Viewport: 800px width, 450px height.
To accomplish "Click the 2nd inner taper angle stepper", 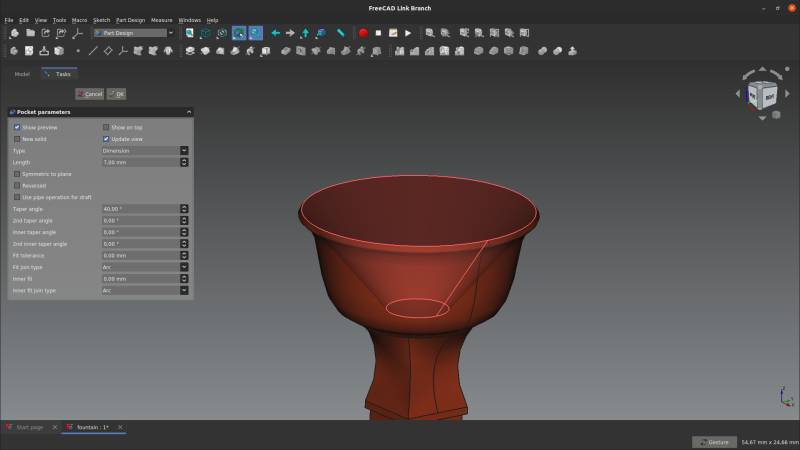I will tap(184, 244).
